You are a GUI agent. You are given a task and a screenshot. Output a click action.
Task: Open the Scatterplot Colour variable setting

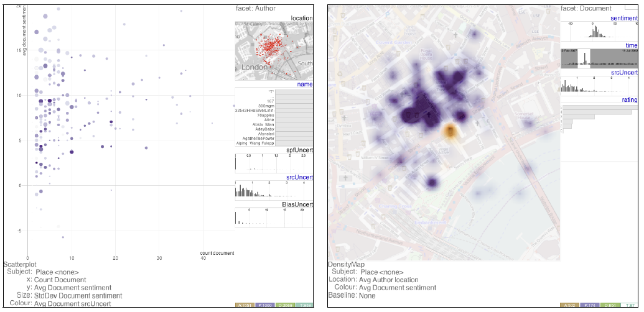[x=78, y=304]
